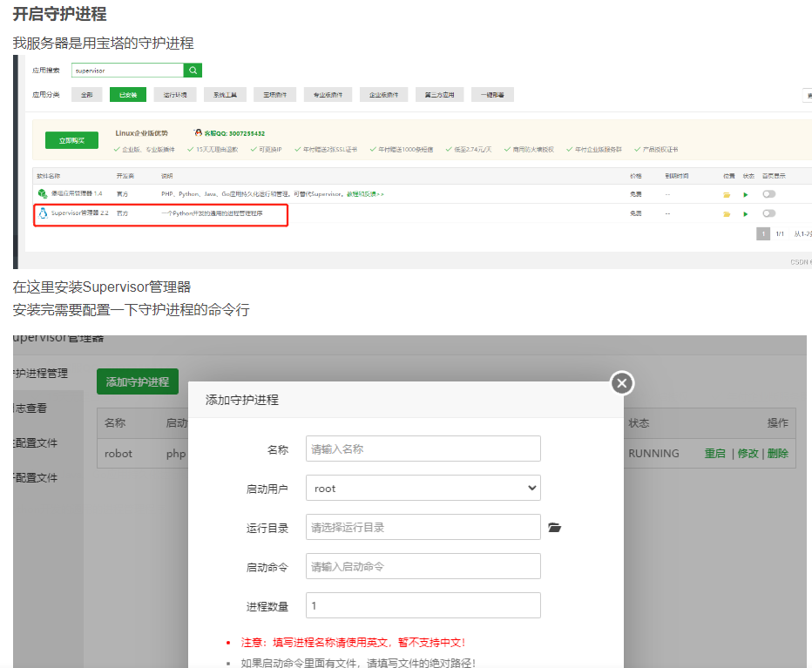Image resolution: width=812 pixels, height=668 pixels.
Task: Click the 教程和反馈>> link
Action: (x=365, y=194)
